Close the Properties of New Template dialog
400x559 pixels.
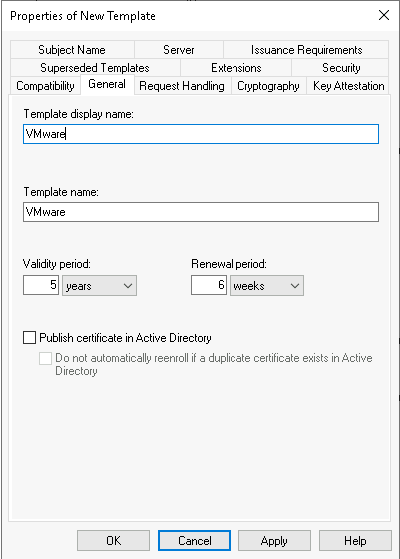pyautogui.click(x=384, y=15)
